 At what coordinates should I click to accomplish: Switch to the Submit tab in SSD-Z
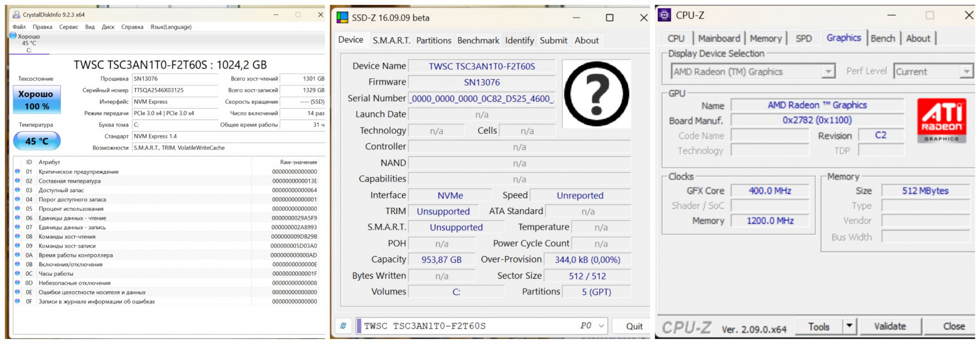click(553, 40)
